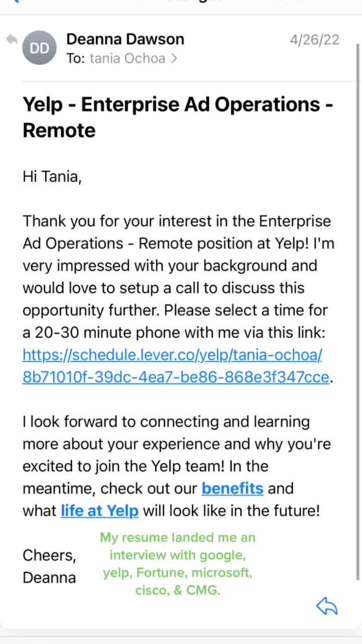Image resolution: width=362 pixels, height=644 pixels.
Task: Tap the Cheers sign-off text
Action: coord(49,555)
